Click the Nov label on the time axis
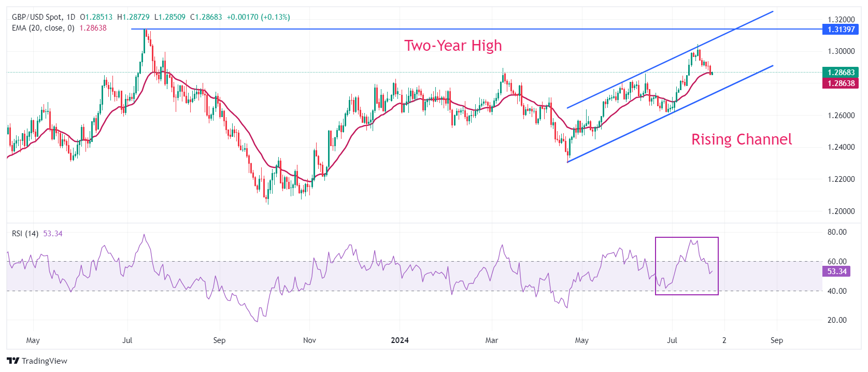The image size is (868, 372). click(x=309, y=340)
